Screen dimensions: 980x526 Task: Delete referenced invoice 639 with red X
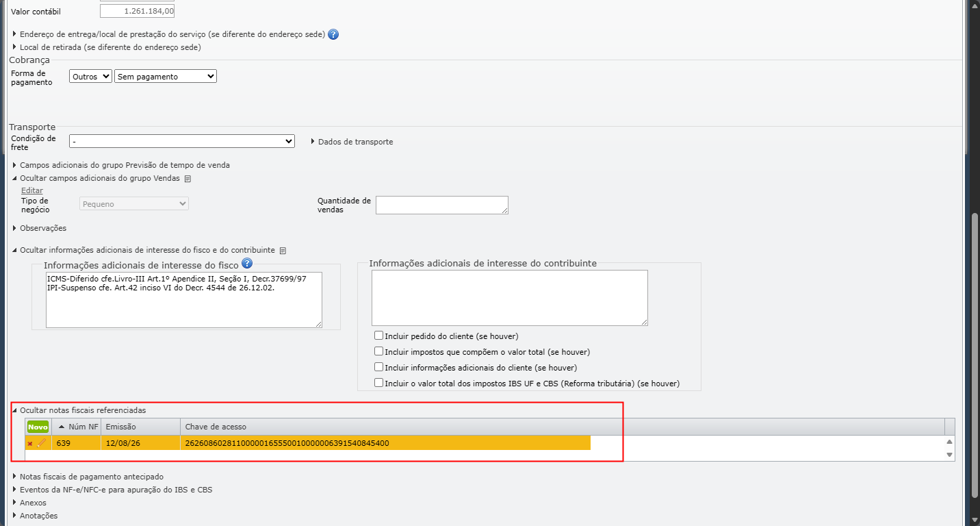pos(30,444)
